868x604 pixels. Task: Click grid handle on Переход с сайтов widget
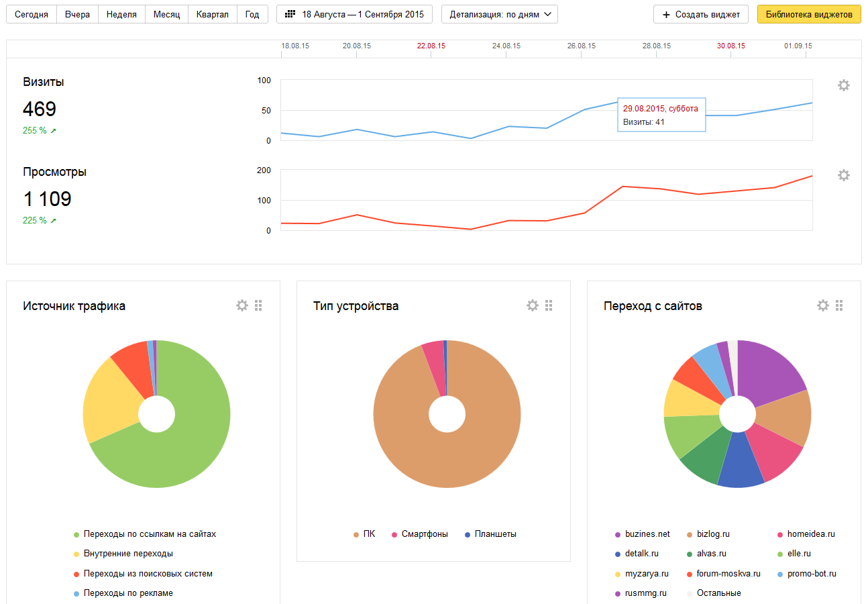tap(840, 305)
